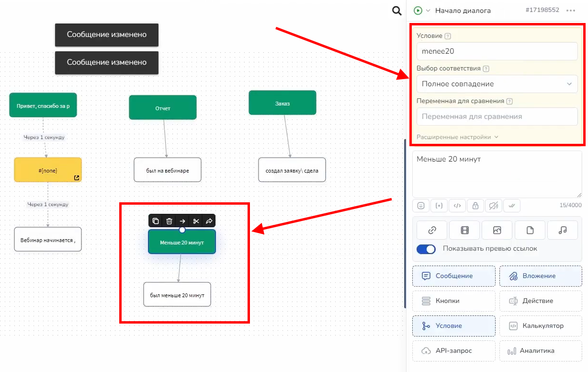Click the curly-braces variable insert icon
Viewport: 588px width, 372px height.
coord(439,206)
